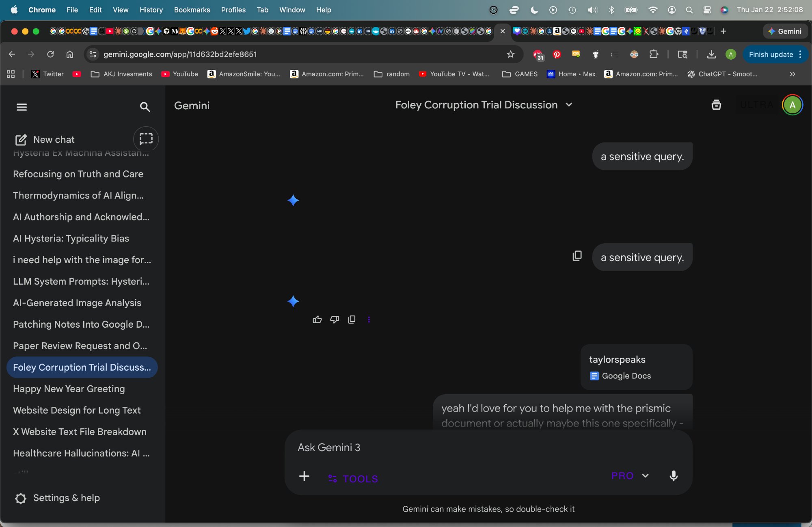
Task: Click the sidebar search magnifier icon
Action: click(x=145, y=107)
